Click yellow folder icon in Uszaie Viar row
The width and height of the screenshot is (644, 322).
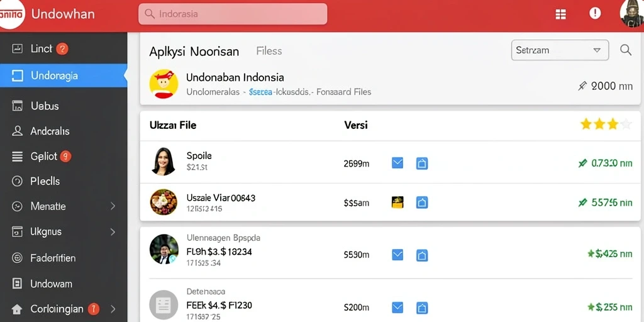pyautogui.click(x=397, y=202)
